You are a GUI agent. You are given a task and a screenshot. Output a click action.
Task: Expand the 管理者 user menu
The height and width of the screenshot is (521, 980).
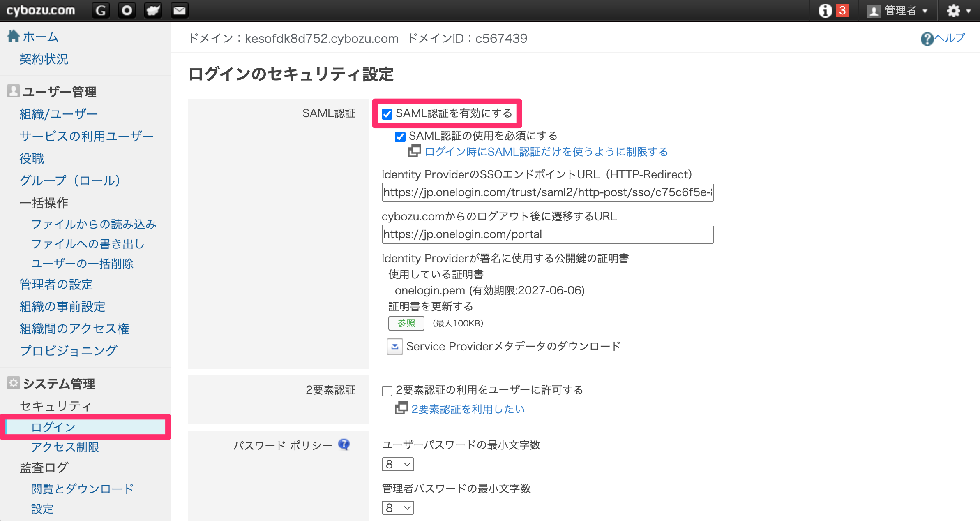[x=898, y=10]
